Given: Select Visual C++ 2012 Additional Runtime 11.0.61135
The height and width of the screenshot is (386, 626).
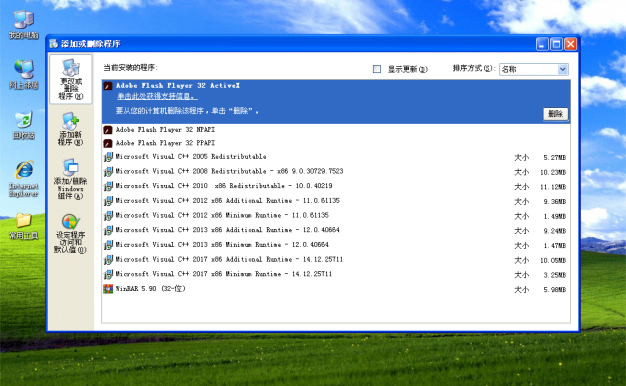Looking at the screenshot, I should [336, 201].
